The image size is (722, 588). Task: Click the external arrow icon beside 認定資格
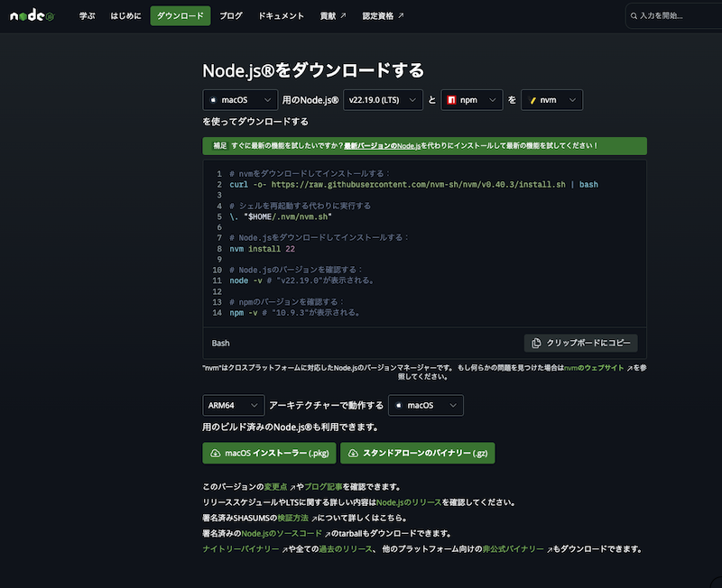[x=401, y=16]
